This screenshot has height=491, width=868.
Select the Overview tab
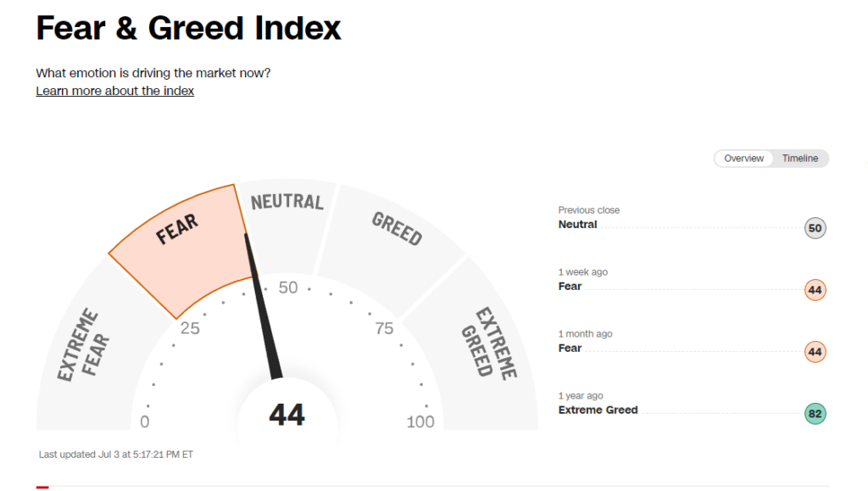(x=743, y=159)
